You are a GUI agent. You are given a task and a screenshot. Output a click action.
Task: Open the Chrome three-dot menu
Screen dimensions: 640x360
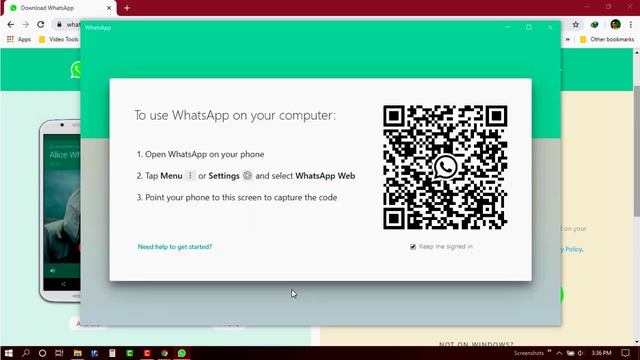(631, 24)
